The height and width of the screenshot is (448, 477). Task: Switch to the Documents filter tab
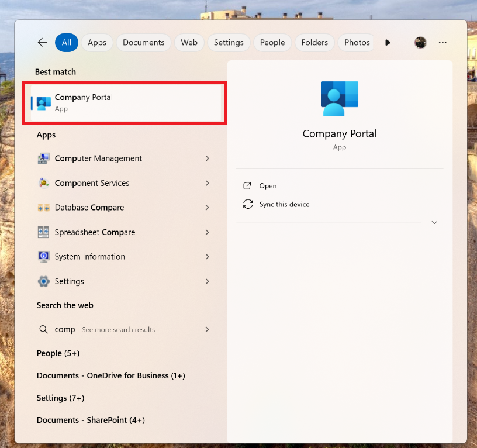coord(144,42)
